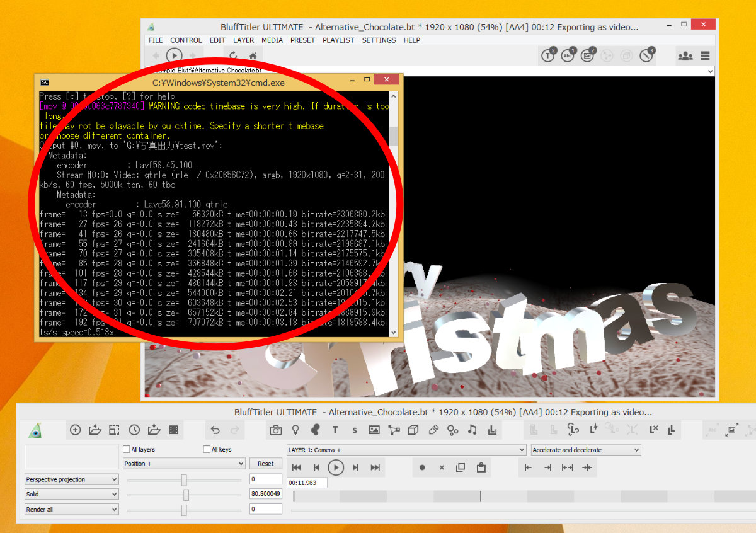756x533 pixels.
Task: Click the picture badge icon in main toolbar
Action: 588,55
